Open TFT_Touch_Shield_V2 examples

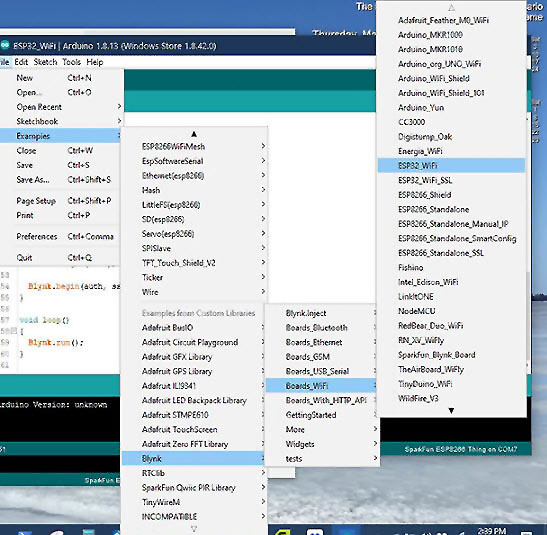click(x=194, y=263)
